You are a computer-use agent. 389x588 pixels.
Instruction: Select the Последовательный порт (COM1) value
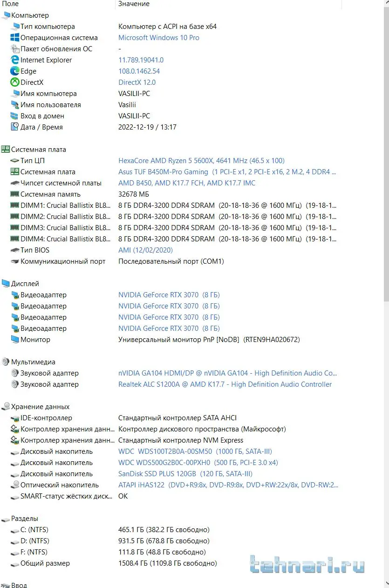tap(171, 261)
